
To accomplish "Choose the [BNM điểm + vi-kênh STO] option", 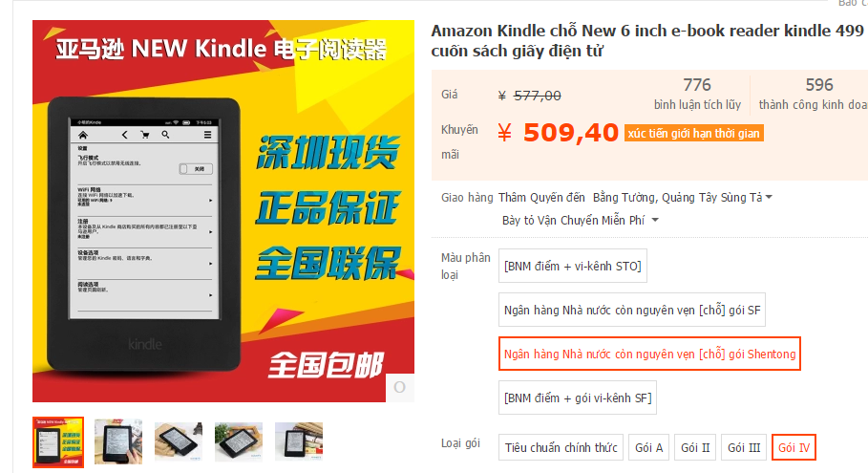I will tap(572, 266).
